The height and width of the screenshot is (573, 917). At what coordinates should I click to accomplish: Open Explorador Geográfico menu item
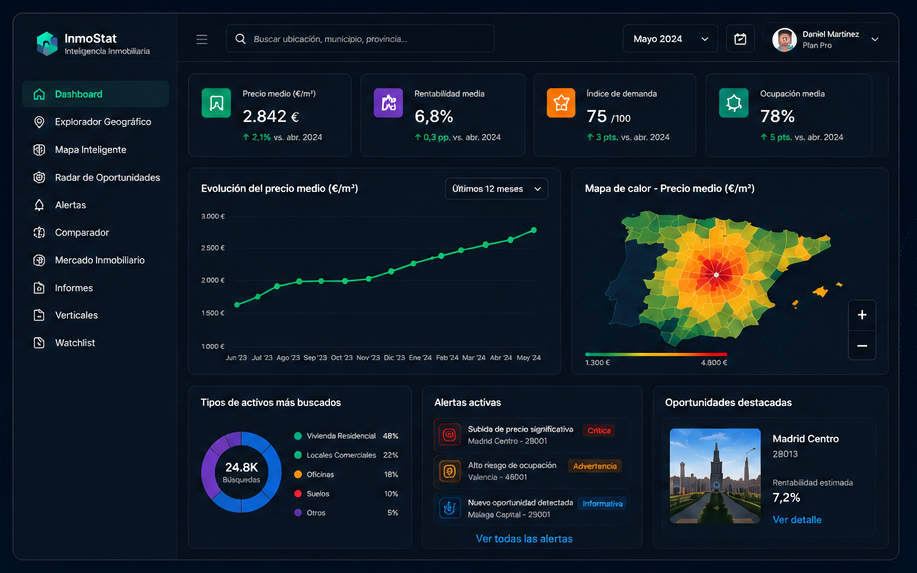95,122
